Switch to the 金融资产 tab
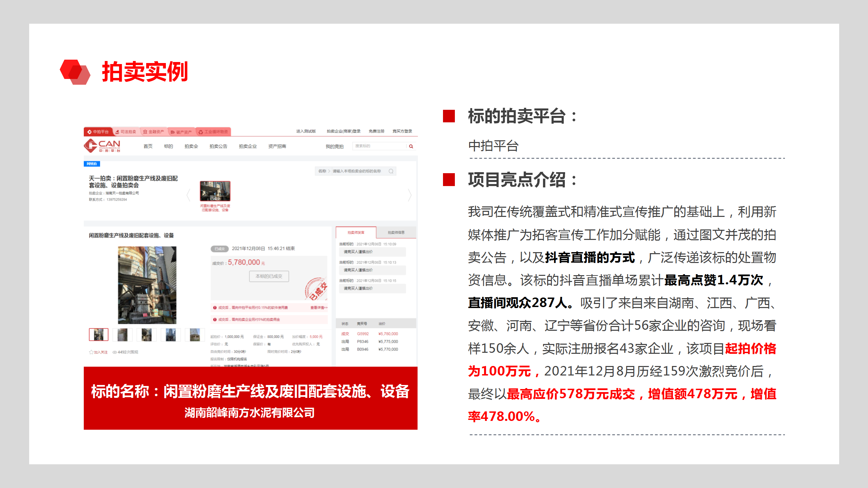 [x=153, y=131]
